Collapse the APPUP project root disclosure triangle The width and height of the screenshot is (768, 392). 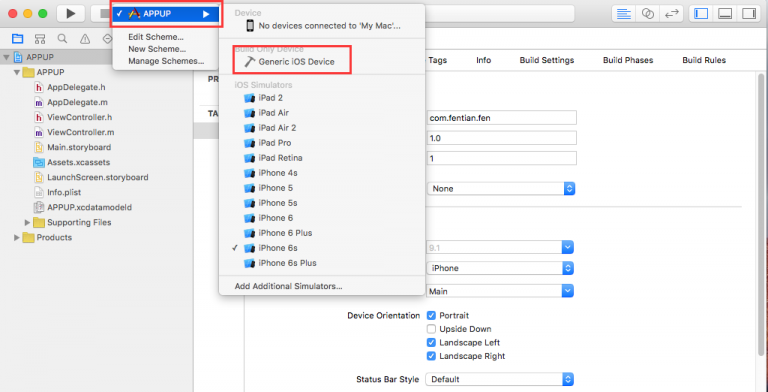point(6,57)
